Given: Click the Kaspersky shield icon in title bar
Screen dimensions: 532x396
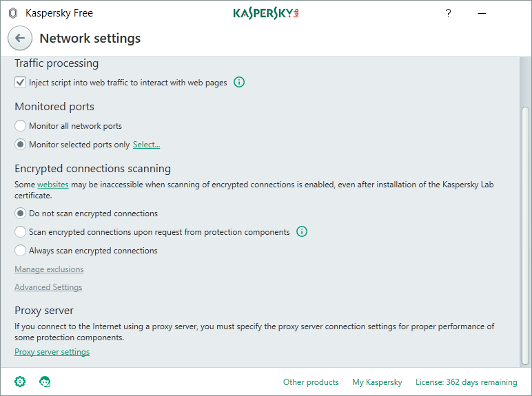Looking at the screenshot, I should point(13,13).
